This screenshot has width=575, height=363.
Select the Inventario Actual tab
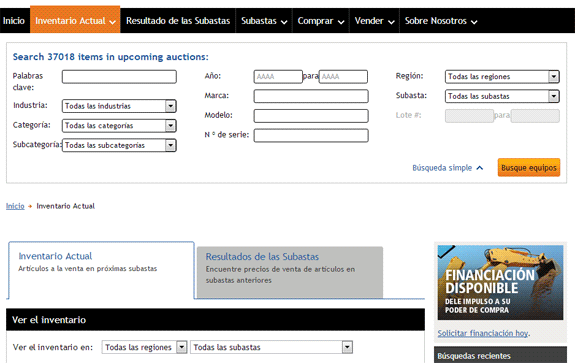[x=101, y=270]
